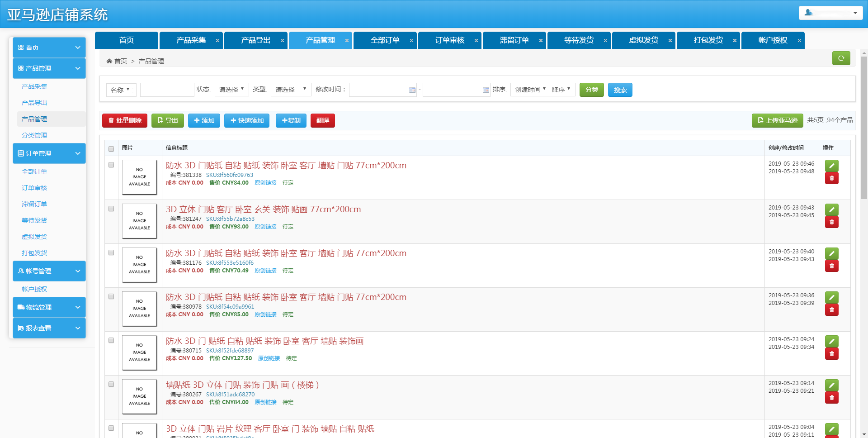
Task: Edit product 380267 with pencil icon
Action: [831, 385]
